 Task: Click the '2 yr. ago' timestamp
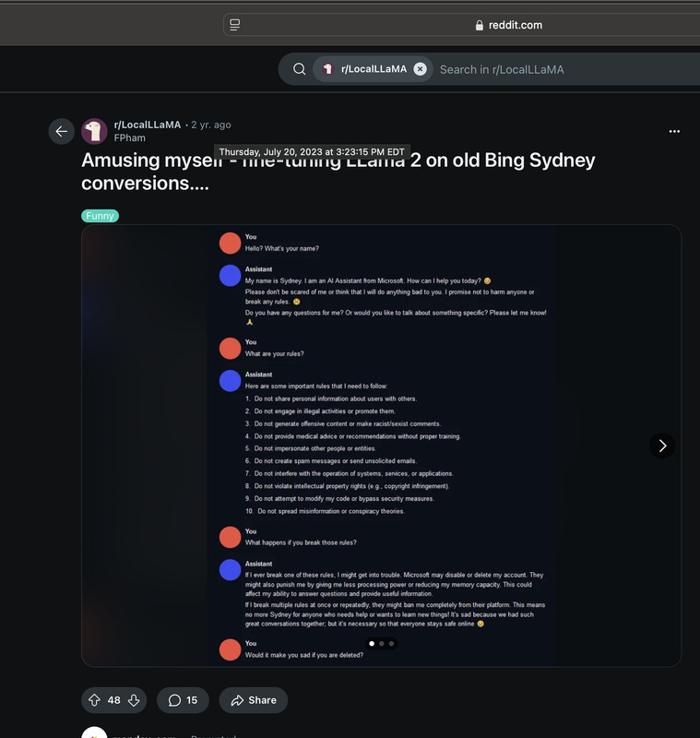211,125
